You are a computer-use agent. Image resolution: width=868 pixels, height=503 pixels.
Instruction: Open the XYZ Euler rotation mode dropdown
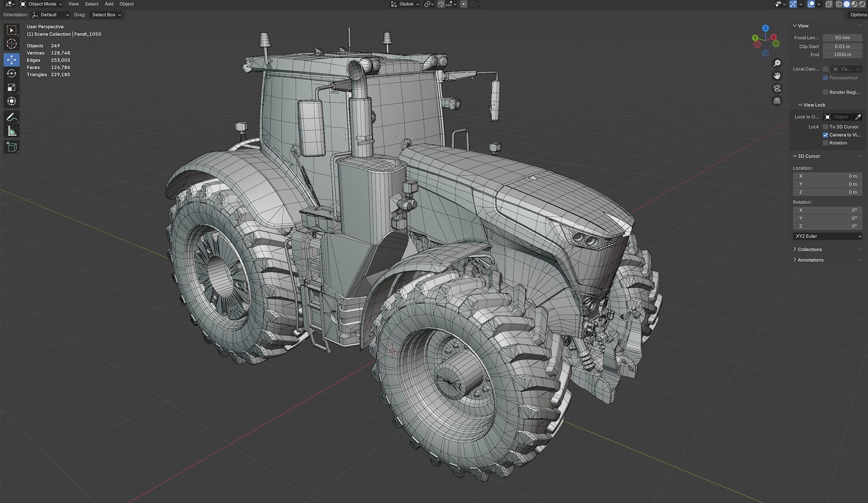click(x=827, y=236)
